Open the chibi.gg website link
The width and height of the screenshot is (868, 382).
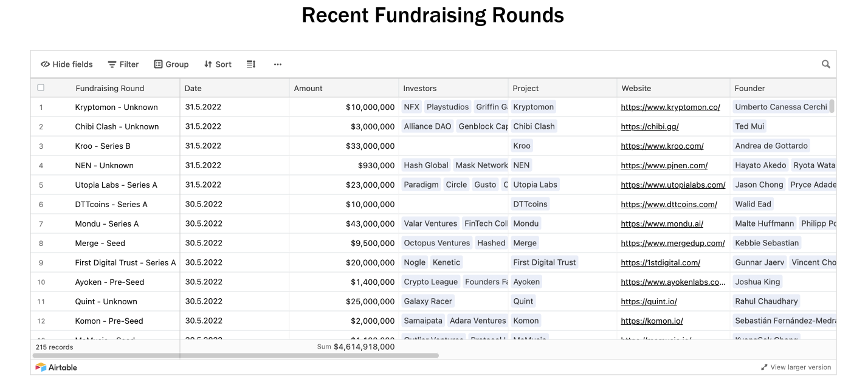point(650,126)
